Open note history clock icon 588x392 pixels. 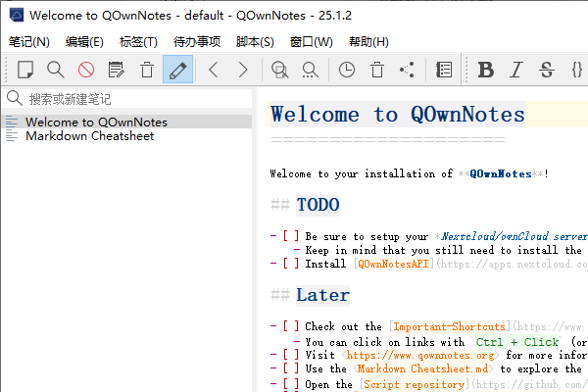point(347,70)
